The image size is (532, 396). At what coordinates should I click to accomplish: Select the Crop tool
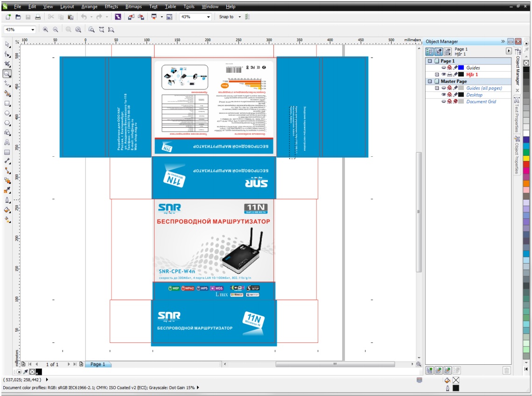tap(7, 63)
